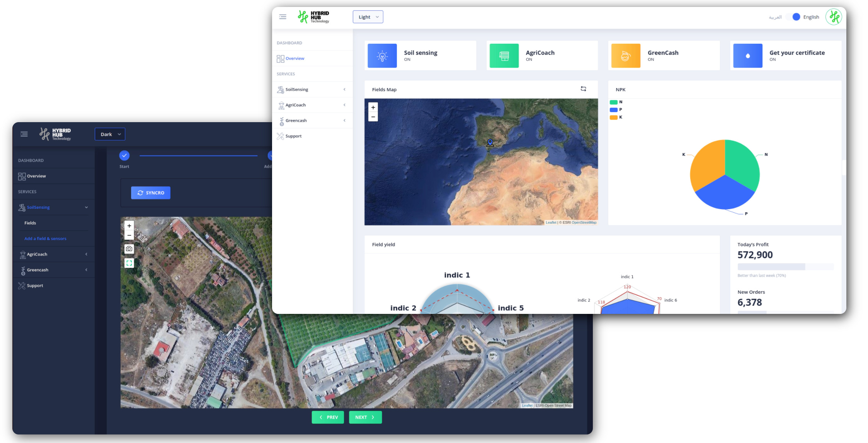The width and height of the screenshot is (868, 443).
Task: Click the swap icon in the Fields Map header
Action: tap(583, 89)
